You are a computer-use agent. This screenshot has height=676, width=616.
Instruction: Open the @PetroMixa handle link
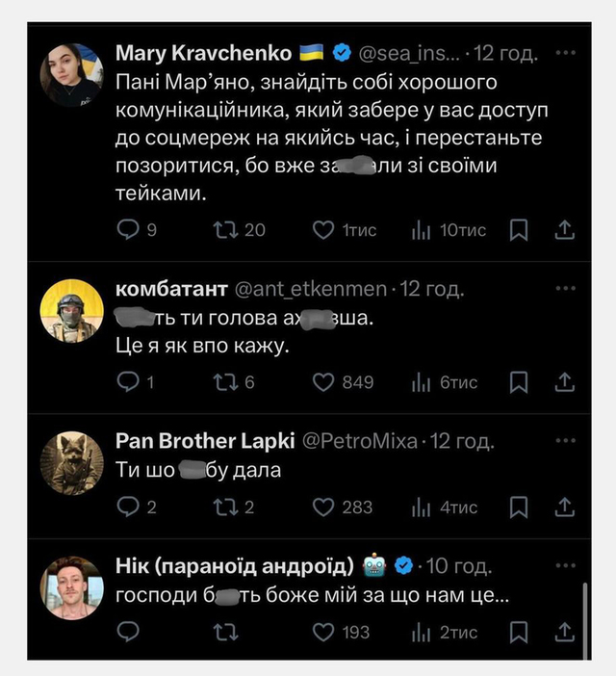tap(361, 442)
